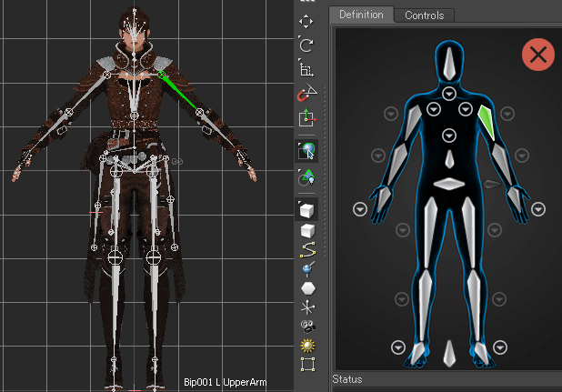This screenshot has height=392, width=562.
Task: Click the null axis display icon
Action: (x=307, y=307)
